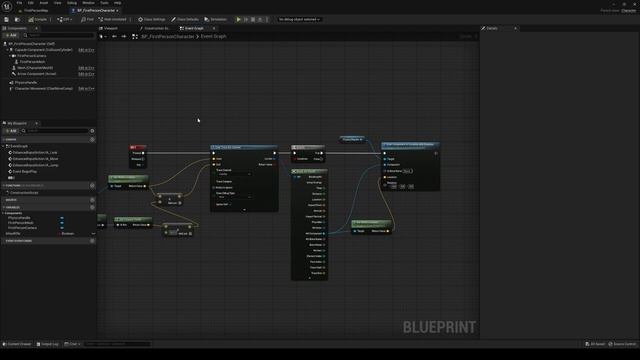This screenshot has width=640, height=360.
Task: Click the Find button in toolbar
Action: coord(87,19)
